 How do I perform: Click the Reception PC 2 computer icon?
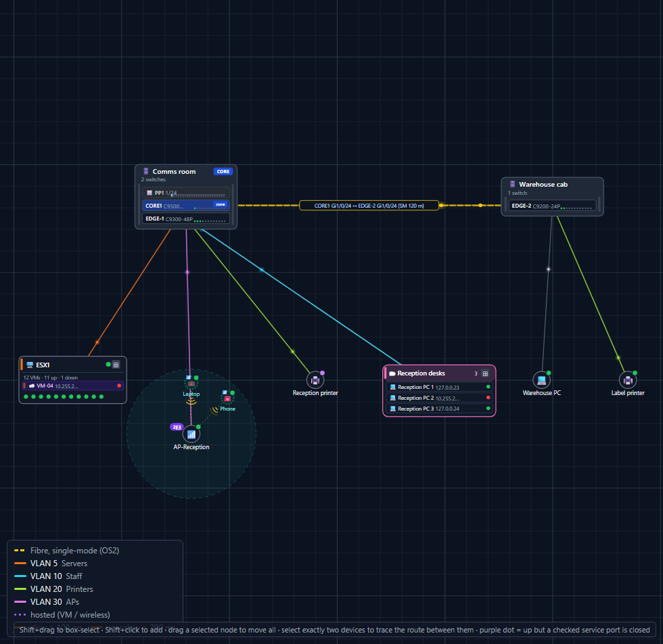393,398
